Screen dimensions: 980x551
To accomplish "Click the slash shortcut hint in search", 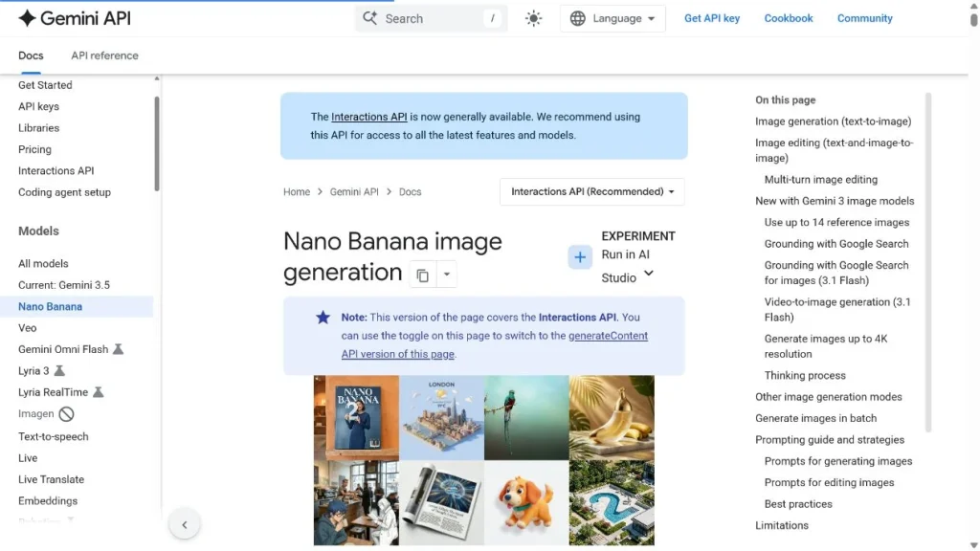I will [x=493, y=19].
